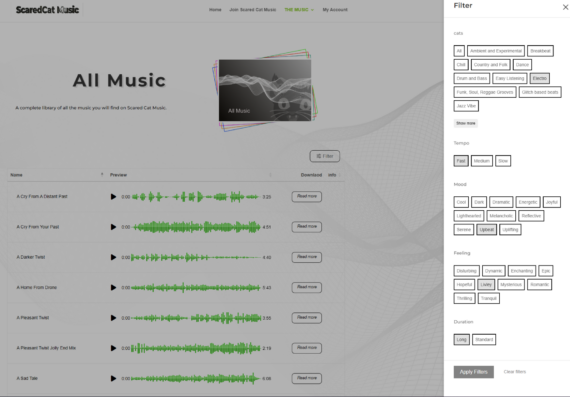Select Ambient and Experimental category
Image resolution: width=570 pixels, height=397 pixels.
pos(496,51)
